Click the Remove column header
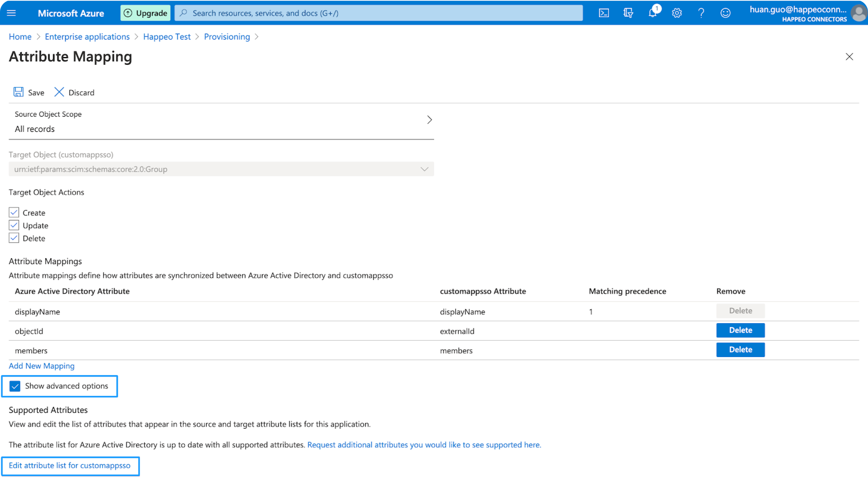Viewport: 868px width, 482px height. [731, 291]
